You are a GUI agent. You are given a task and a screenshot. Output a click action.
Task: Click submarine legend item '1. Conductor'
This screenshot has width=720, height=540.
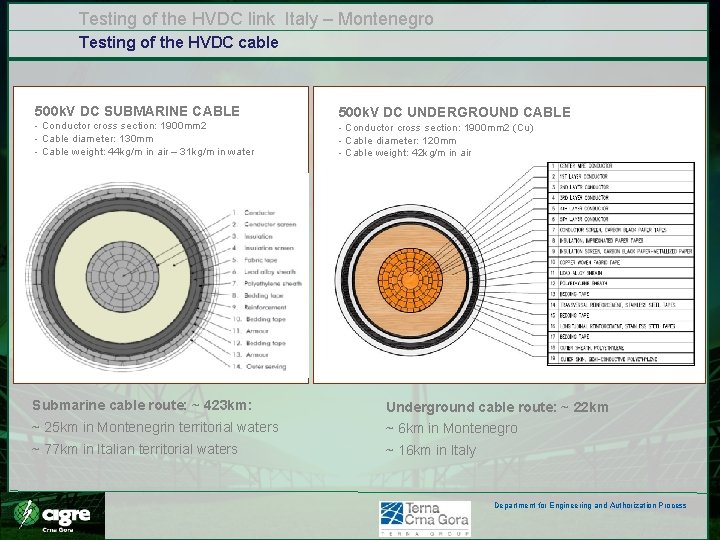pos(253,213)
